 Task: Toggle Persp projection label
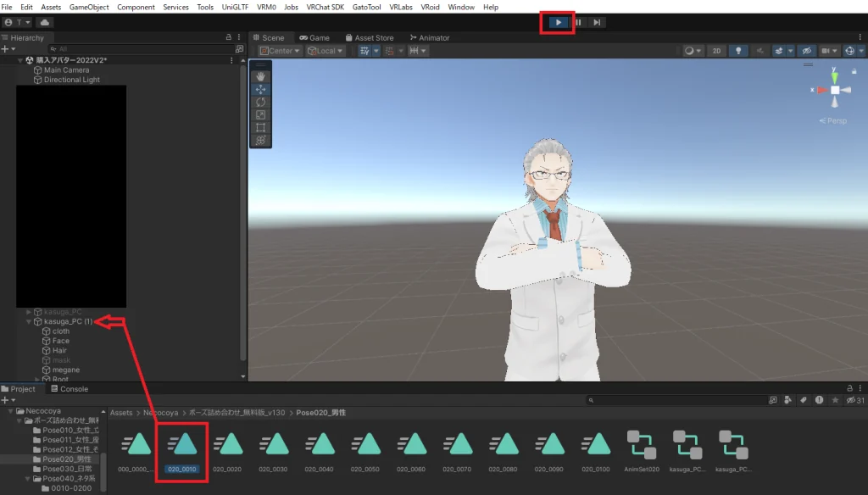click(833, 120)
